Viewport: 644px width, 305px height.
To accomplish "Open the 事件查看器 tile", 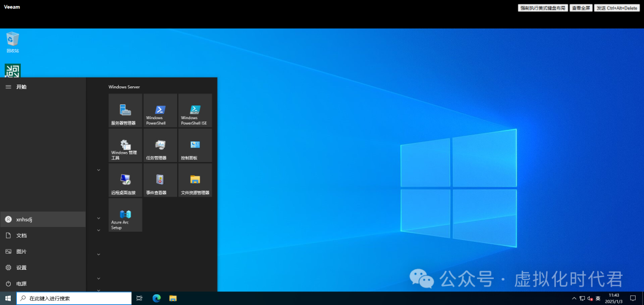I will coord(160,180).
